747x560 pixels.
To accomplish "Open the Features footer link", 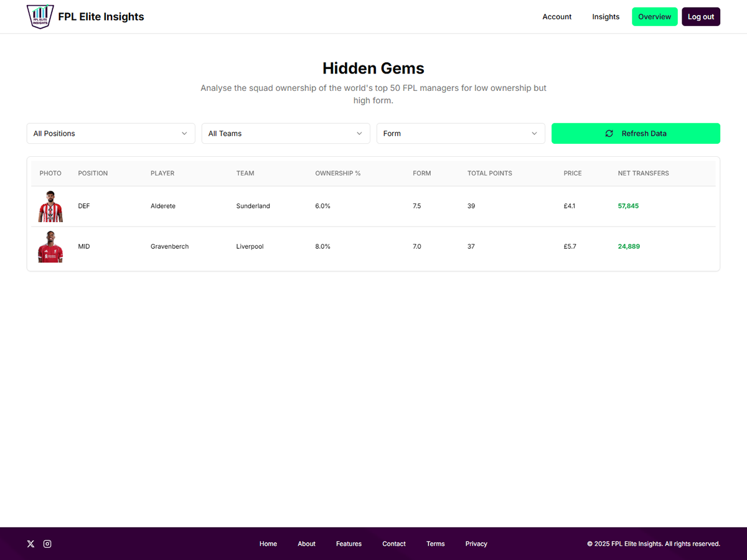I will coord(349,543).
